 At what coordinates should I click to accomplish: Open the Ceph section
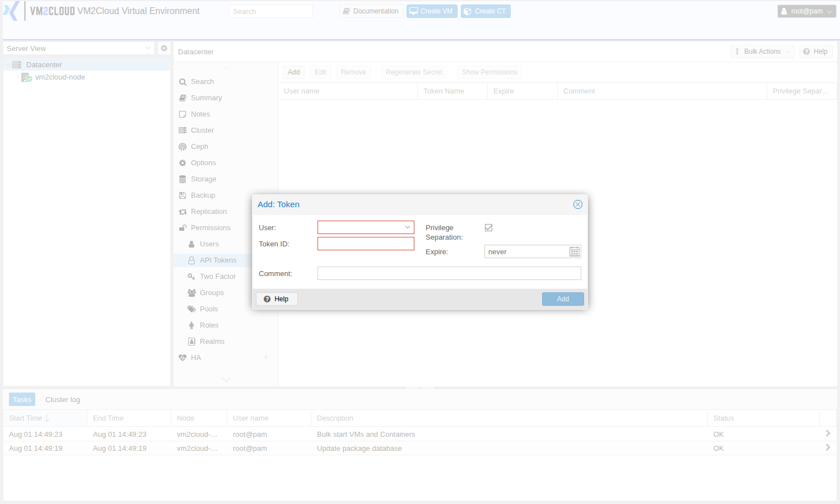(199, 147)
